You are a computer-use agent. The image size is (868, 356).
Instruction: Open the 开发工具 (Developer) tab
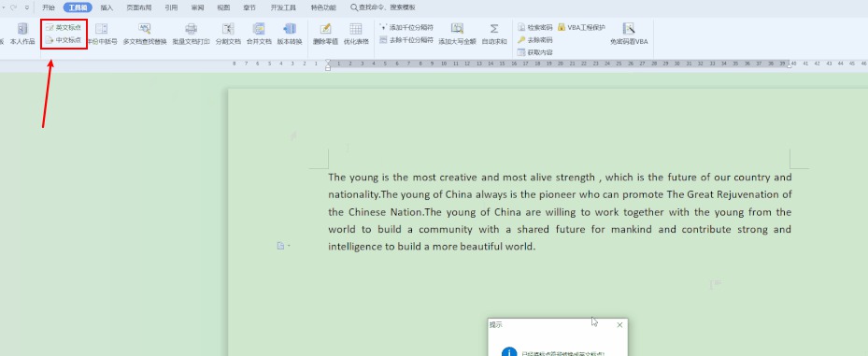point(283,7)
